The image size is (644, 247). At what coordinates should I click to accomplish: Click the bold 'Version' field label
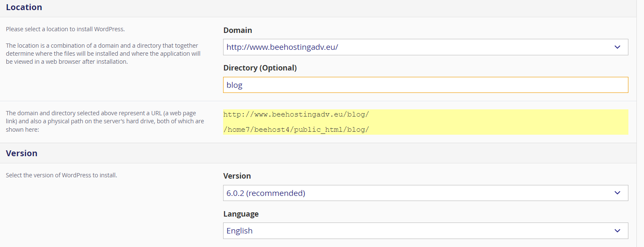[237, 176]
